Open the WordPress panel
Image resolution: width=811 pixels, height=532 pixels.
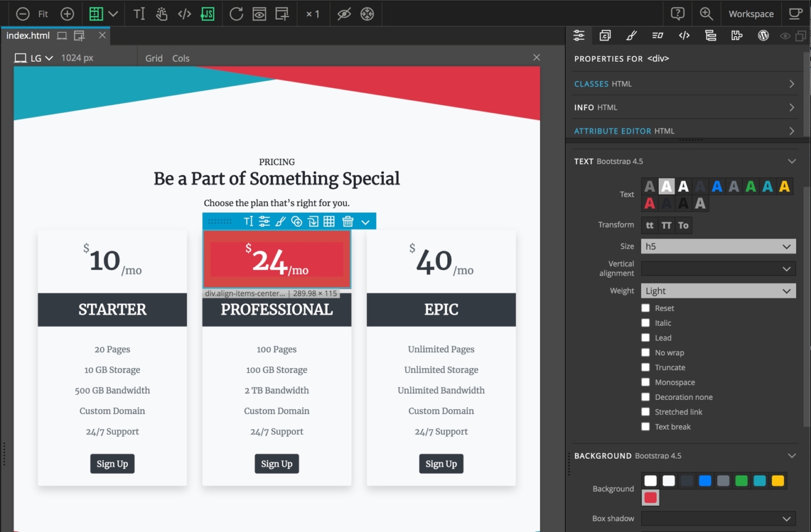[x=764, y=35]
